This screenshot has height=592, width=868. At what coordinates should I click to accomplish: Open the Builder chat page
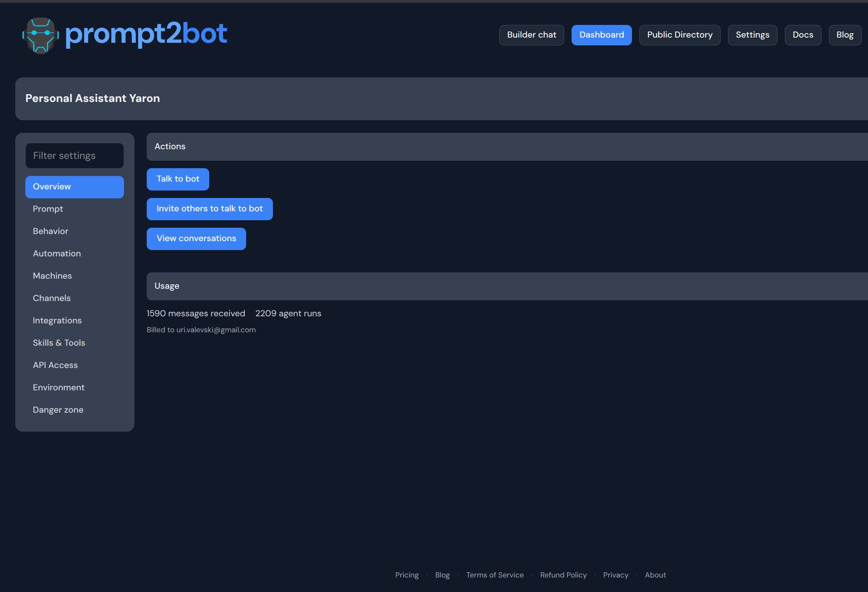[531, 35]
